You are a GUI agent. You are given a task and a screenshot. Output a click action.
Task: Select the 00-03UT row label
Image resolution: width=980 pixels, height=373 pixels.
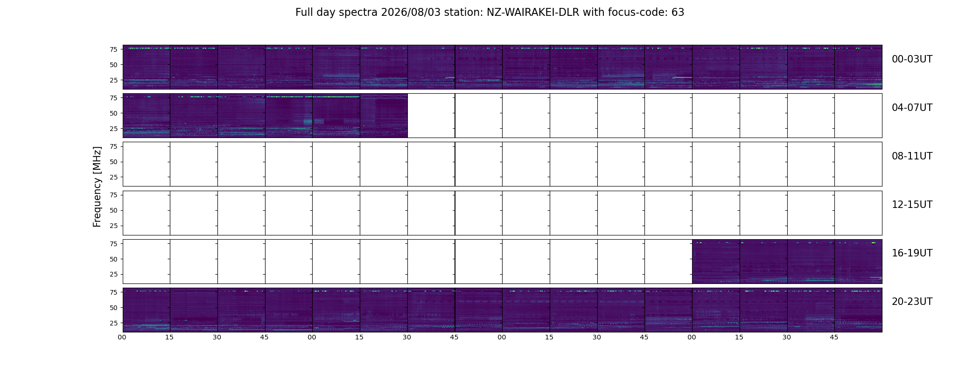tap(912, 59)
